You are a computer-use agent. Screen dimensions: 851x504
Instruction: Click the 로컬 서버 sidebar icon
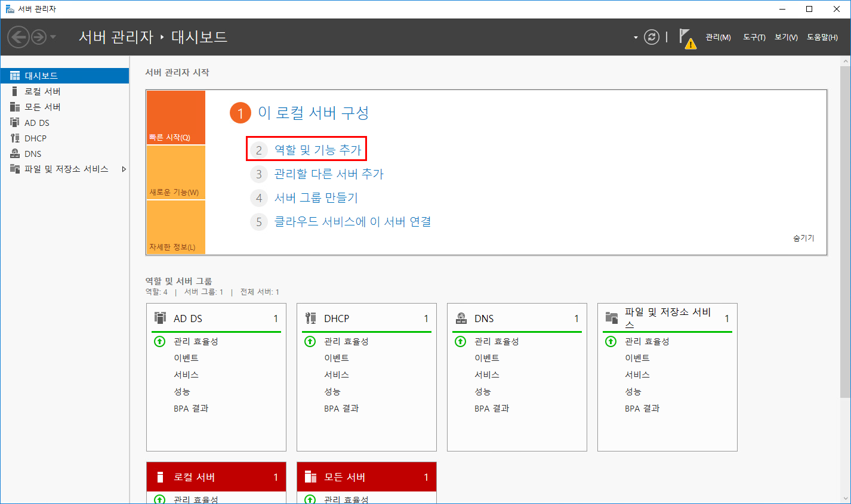point(15,91)
